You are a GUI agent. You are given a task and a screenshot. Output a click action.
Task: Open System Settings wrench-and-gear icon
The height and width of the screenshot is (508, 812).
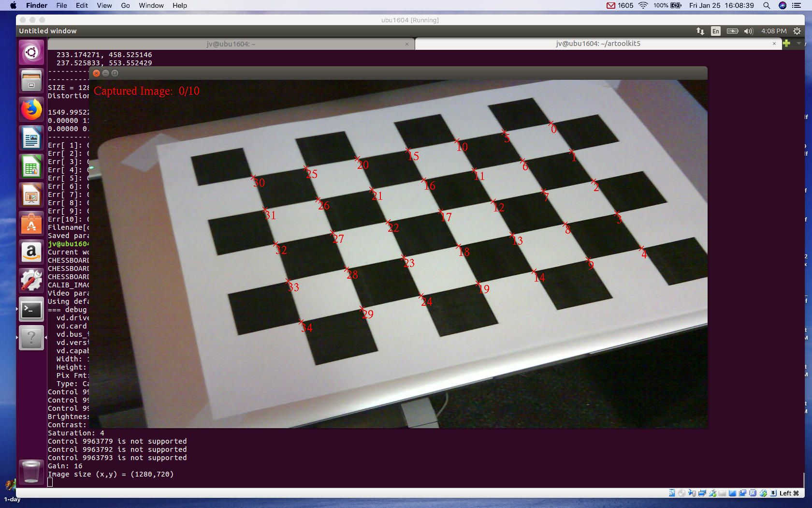(x=31, y=281)
